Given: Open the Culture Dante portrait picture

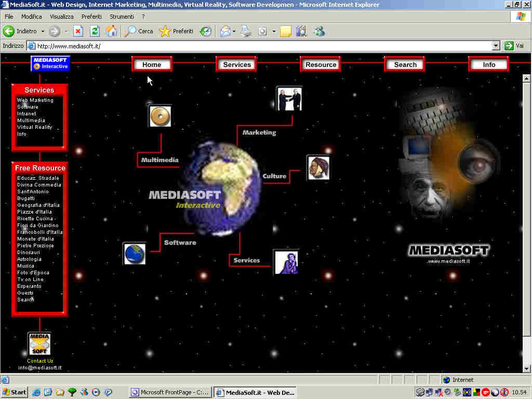Looking at the screenshot, I should click(x=318, y=168).
